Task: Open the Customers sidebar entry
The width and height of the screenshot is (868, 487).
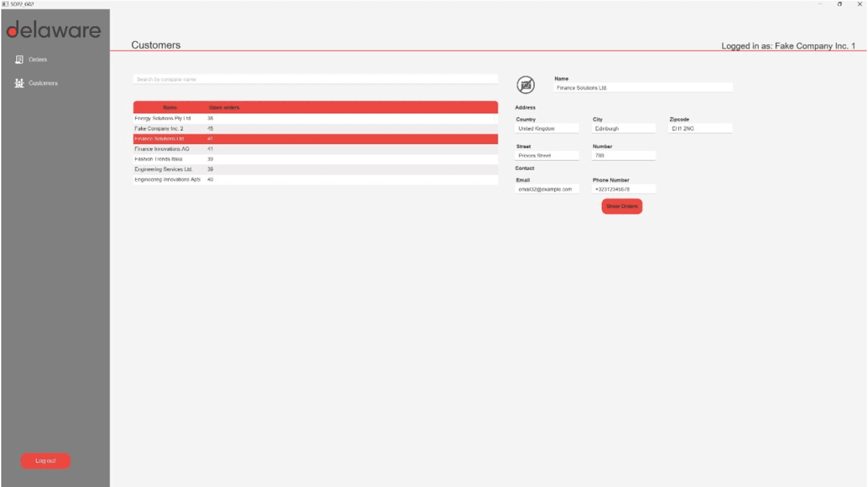Action: pos(42,82)
